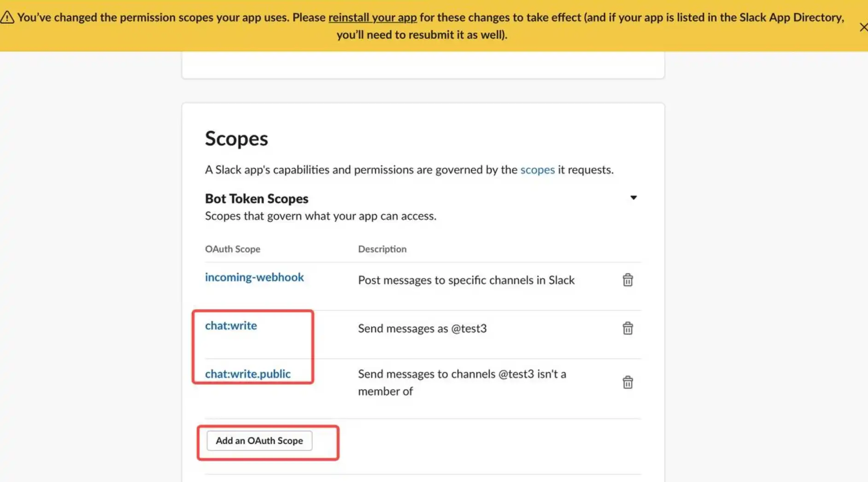Open the incoming-webhook scope link
Image resolution: width=868 pixels, height=482 pixels.
(254, 277)
